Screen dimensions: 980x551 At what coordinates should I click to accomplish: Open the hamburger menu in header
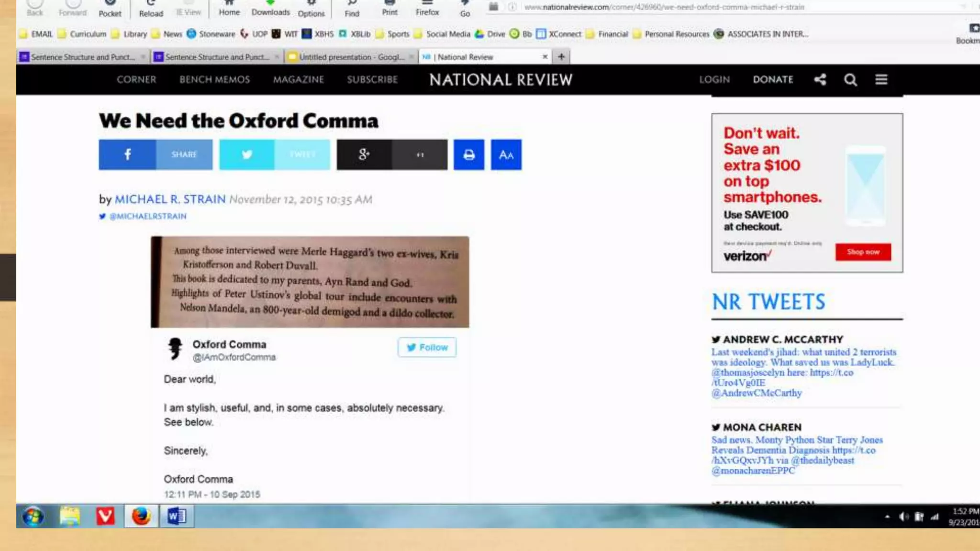click(881, 79)
